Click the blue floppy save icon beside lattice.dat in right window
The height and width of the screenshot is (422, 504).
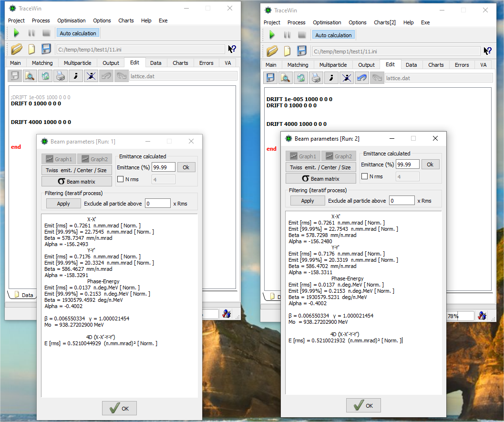coord(270,78)
